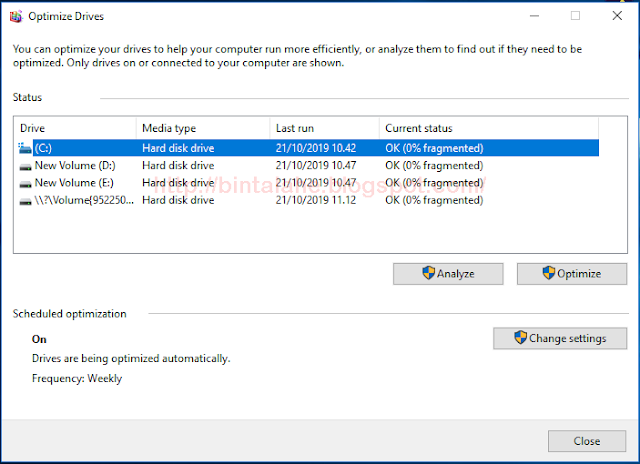Sort by Last run column header
The width and height of the screenshot is (640, 464).
[x=325, y=128]
